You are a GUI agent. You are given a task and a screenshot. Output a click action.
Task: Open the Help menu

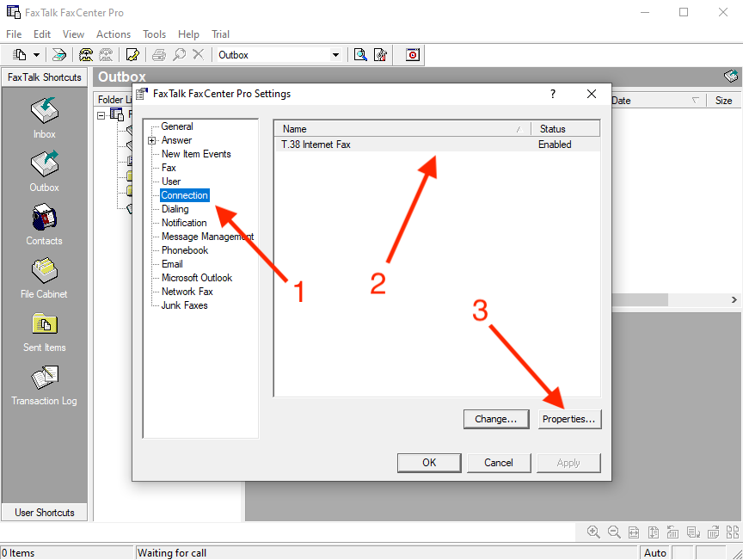pyautogui.click(x=188, y=34)
